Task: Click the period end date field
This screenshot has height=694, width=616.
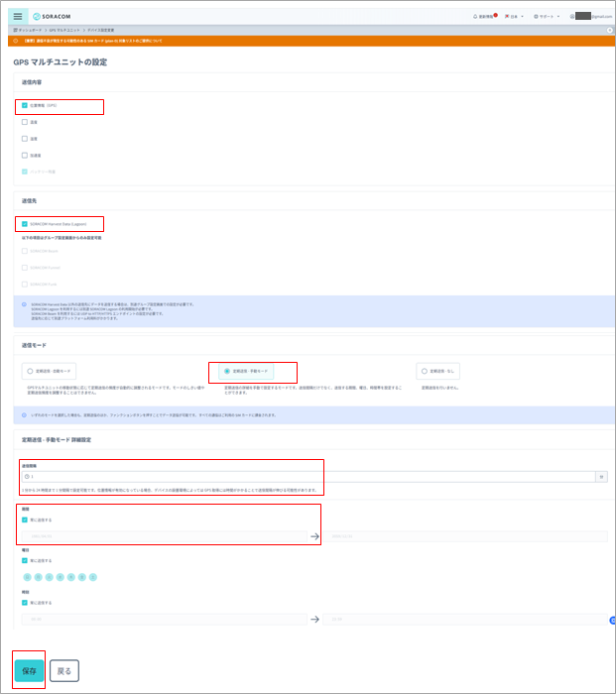Action: pos(465,536)
